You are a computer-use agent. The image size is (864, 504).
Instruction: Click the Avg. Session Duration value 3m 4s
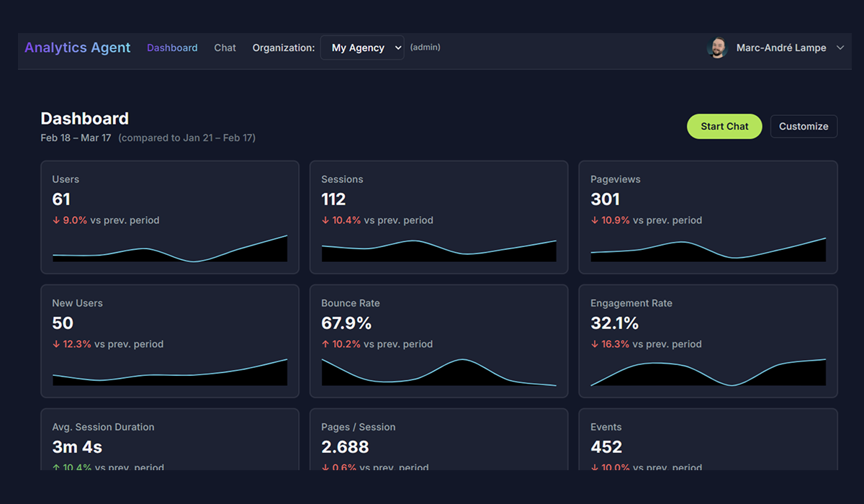pyautogui.click(x=77, y=447)
